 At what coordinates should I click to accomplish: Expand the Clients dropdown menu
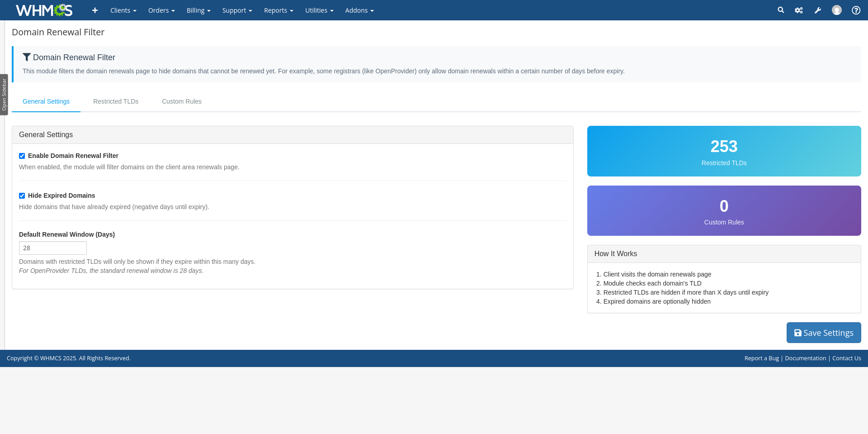123,10
